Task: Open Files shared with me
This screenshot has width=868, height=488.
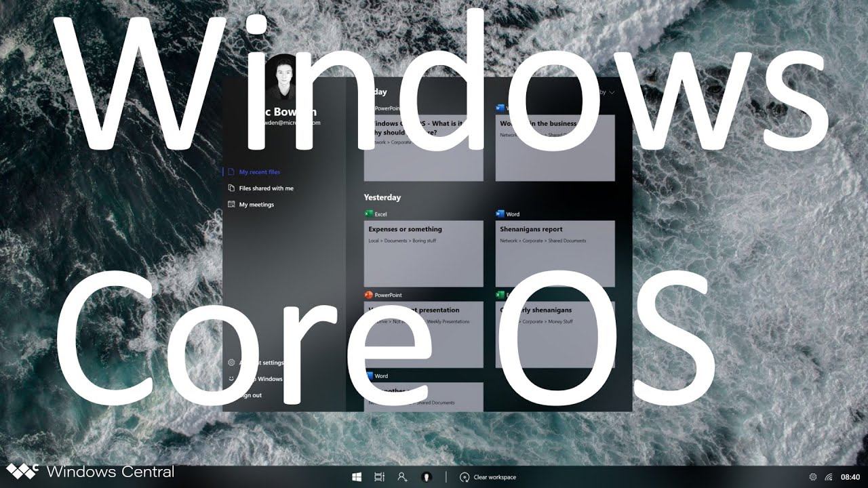Action: pyautogui.click(x=267, y=188)
